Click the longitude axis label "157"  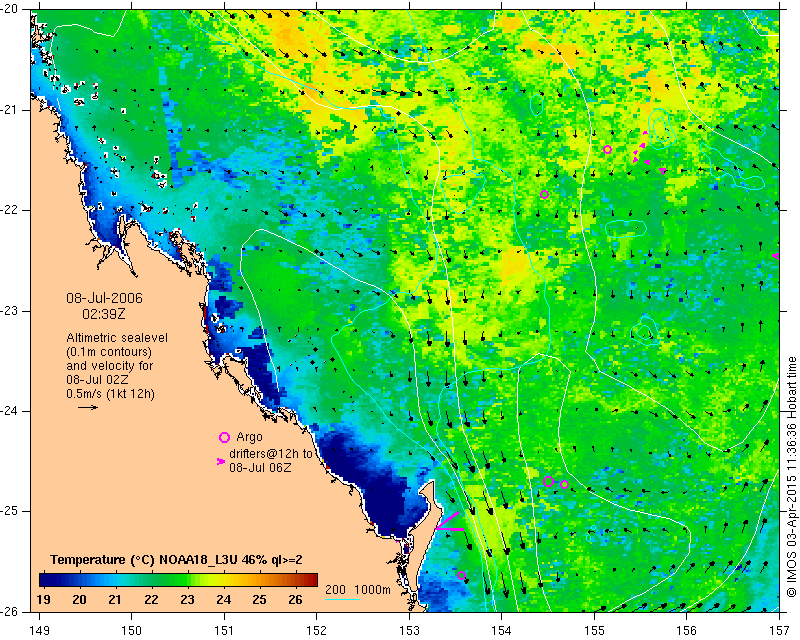point(780,631)
